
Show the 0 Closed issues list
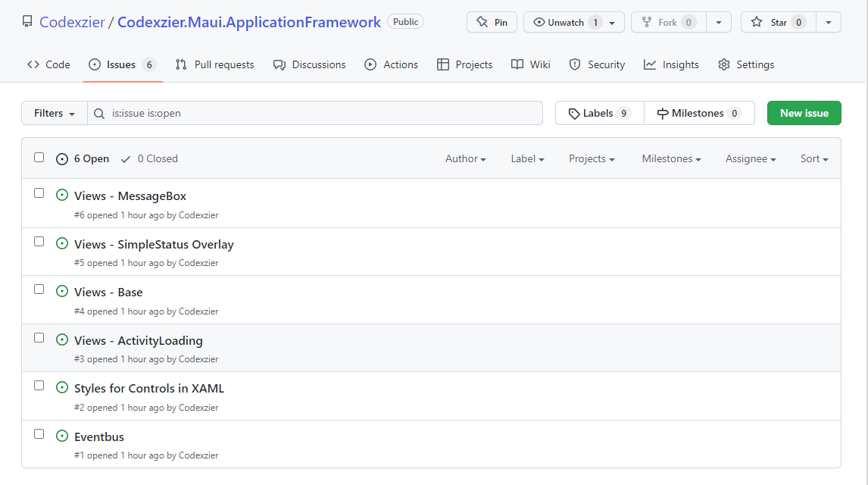point(149,159)
